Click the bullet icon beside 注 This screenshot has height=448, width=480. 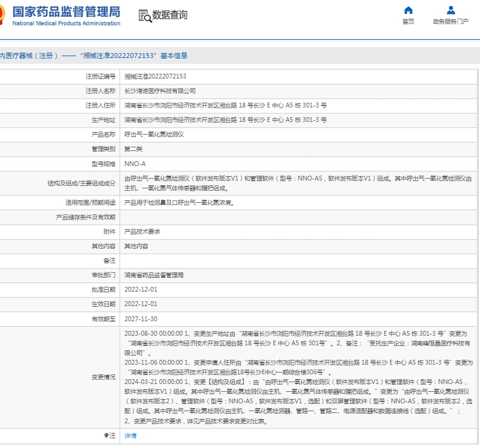tap(106, 435)
